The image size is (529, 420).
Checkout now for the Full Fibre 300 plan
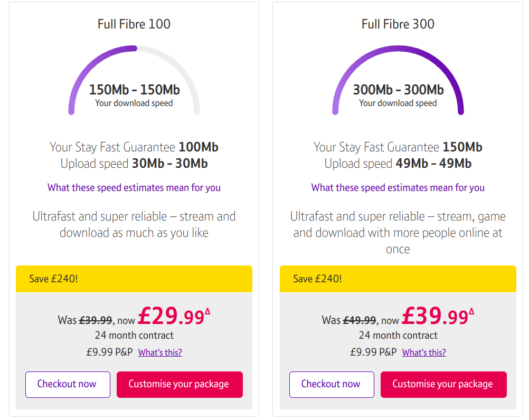332,384
